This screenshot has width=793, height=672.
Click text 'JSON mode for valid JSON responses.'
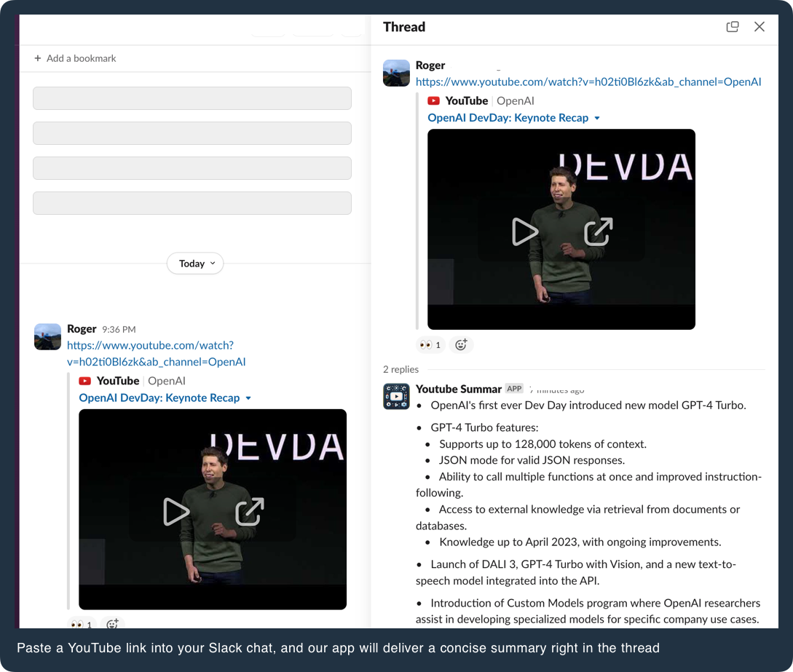[532, 460]
